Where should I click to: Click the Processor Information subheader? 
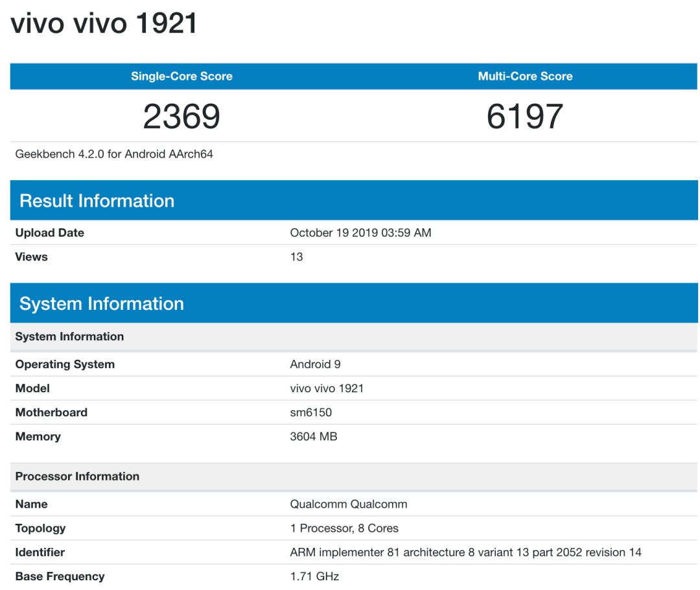coord(354,477)
